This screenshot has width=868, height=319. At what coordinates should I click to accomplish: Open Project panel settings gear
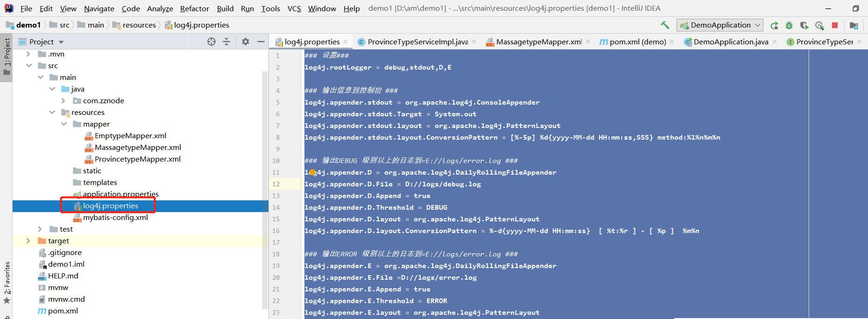(x=246, y=42)
